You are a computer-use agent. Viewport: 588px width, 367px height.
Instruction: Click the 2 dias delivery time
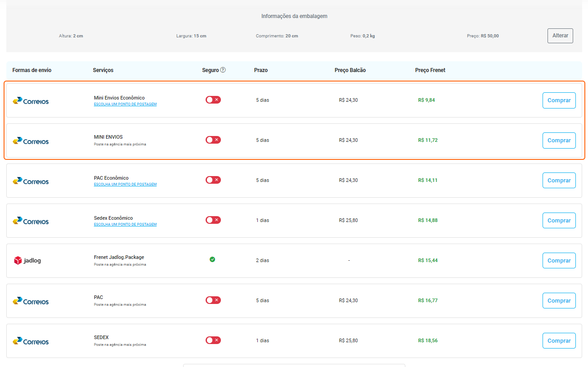click(263, 260)
